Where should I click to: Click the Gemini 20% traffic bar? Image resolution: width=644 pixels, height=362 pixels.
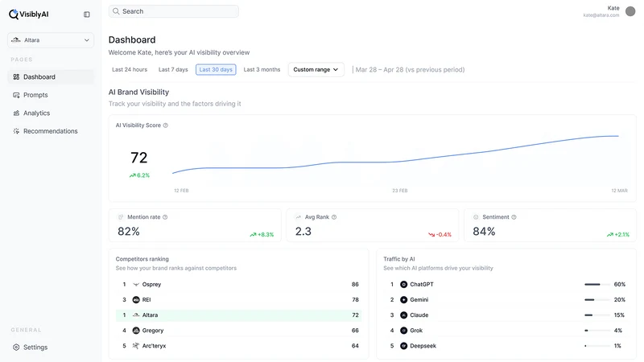pos(597,299)
